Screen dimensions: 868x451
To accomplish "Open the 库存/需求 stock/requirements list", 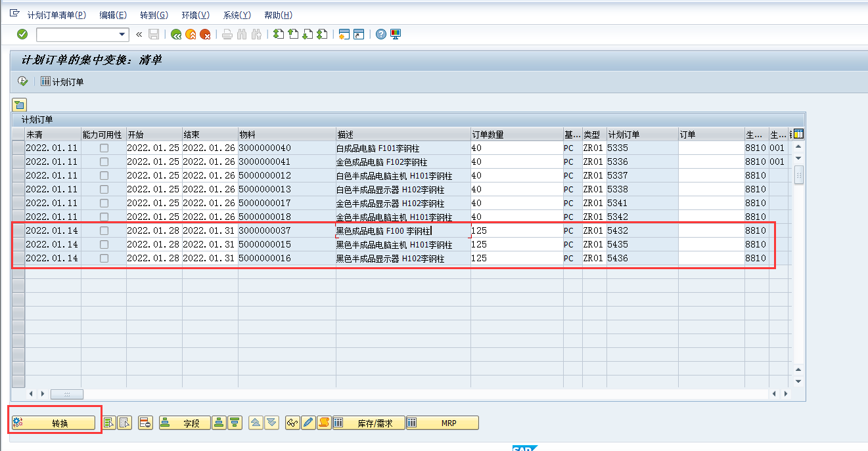I will pyautogui.click(x=368, y=423).
